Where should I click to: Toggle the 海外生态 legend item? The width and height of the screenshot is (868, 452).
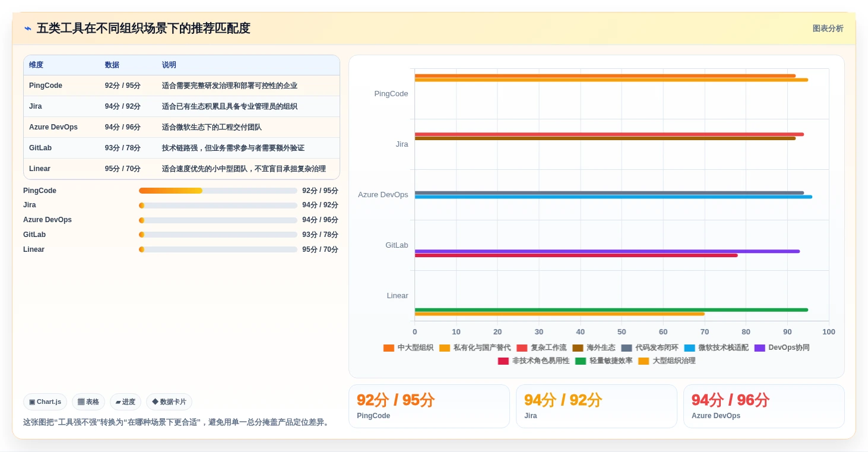coord(594,347)
